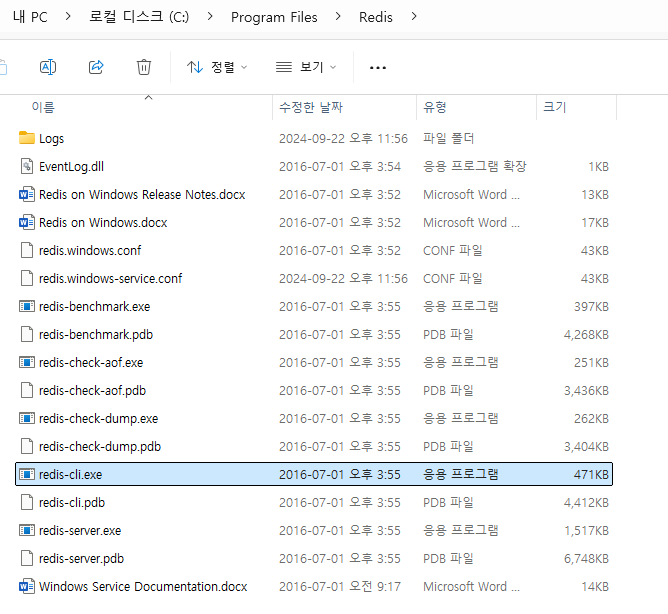Click the Logs folder name
This screenshot has width=668, height=614.
(51, 138)
